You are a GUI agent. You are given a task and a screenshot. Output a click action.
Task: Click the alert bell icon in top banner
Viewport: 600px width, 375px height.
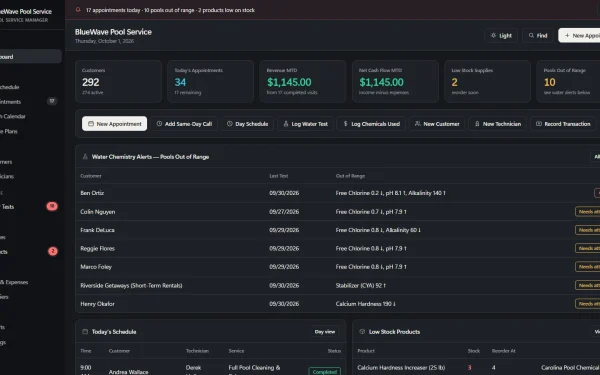(78, 10)
